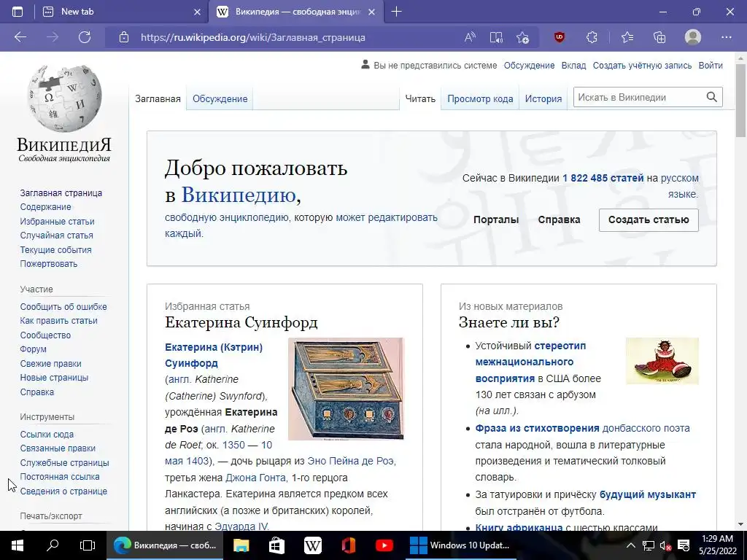Open the Справка link in welcome banner
This screenshot has width=747, height=560.
pyautogui.click(x=559, y=219)
